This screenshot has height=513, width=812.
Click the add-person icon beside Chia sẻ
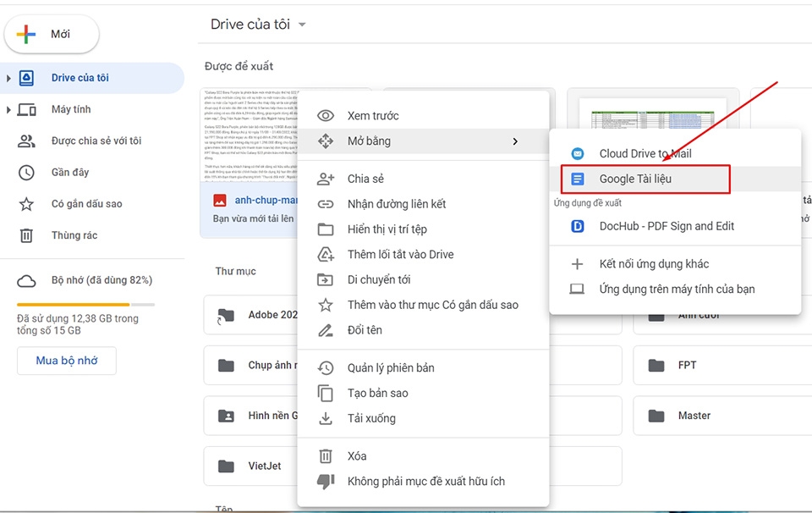coord(325,179)
